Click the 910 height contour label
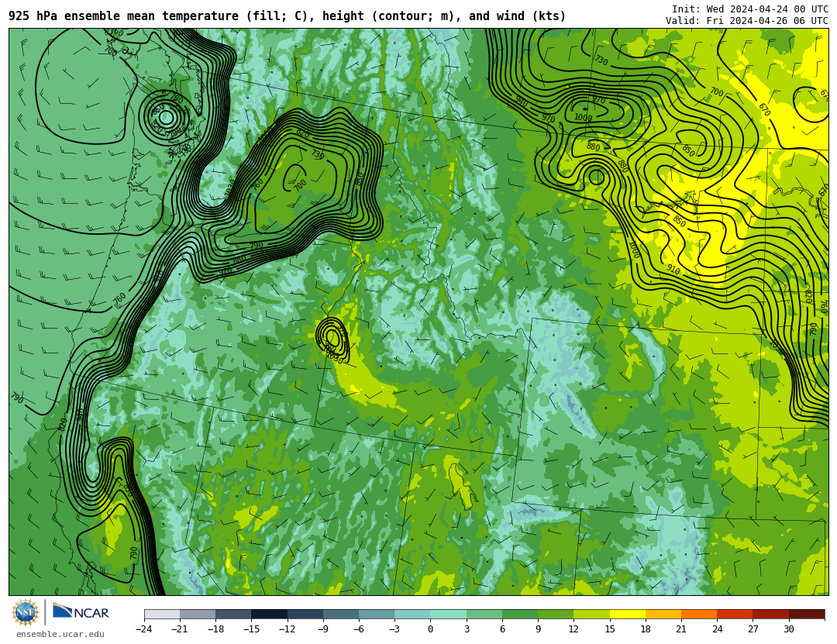837x644 pixels. click(673, 270)
